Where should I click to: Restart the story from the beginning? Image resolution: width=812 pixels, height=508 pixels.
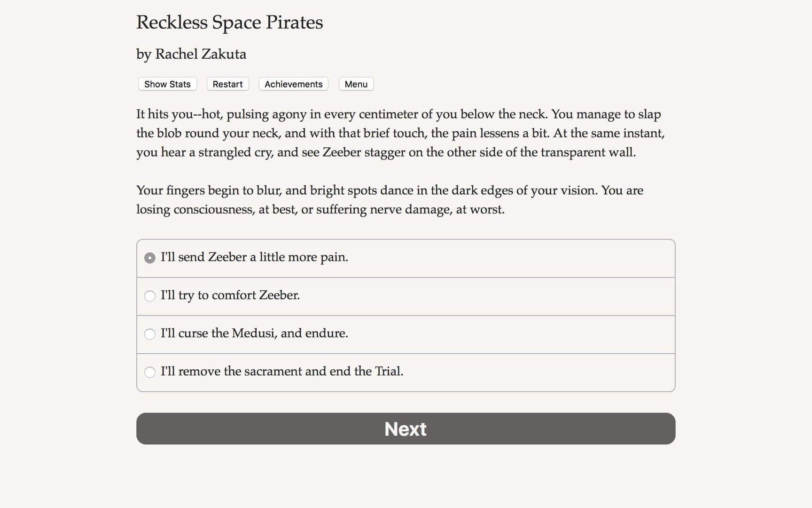tap(227, 84)
